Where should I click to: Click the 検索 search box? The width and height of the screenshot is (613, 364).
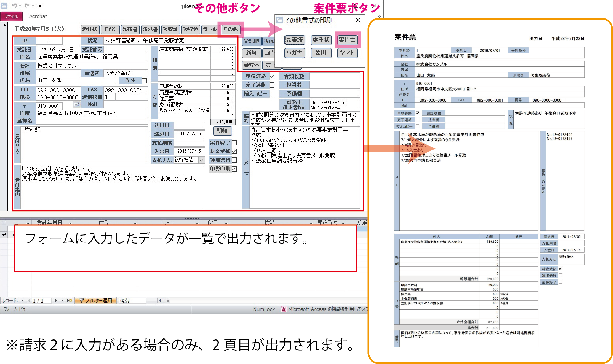click(x=132, y=301)
